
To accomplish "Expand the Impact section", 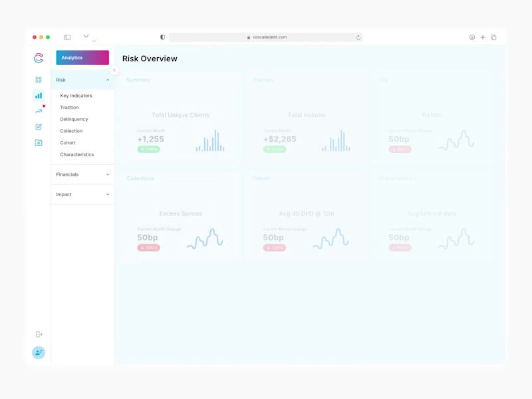I will click(x=81, y=194).
